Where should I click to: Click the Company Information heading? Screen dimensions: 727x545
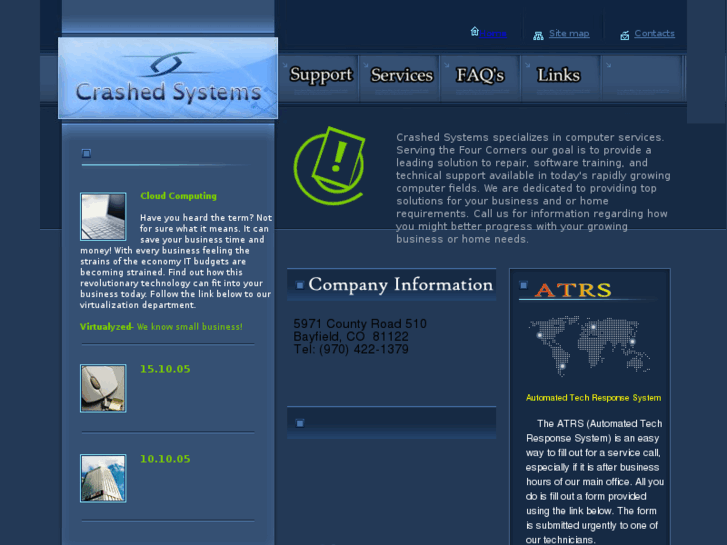(401, 284)
